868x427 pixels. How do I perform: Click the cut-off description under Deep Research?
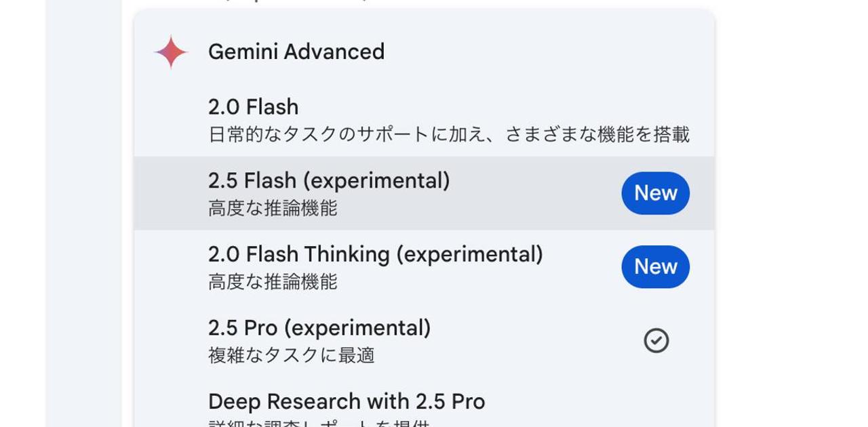319,424
